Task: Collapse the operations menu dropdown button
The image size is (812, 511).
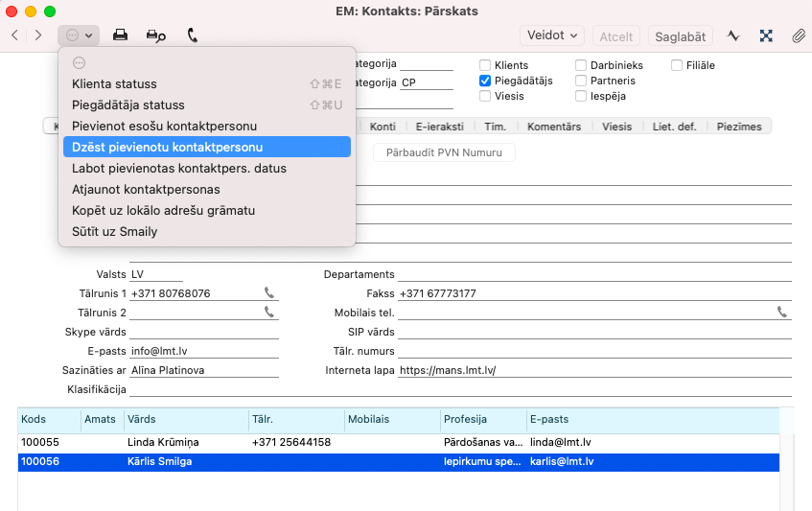Action: 79,35
